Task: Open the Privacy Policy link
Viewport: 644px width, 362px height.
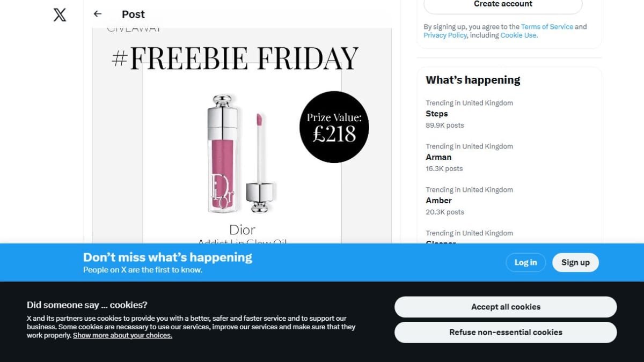Action: click(445, 35)
